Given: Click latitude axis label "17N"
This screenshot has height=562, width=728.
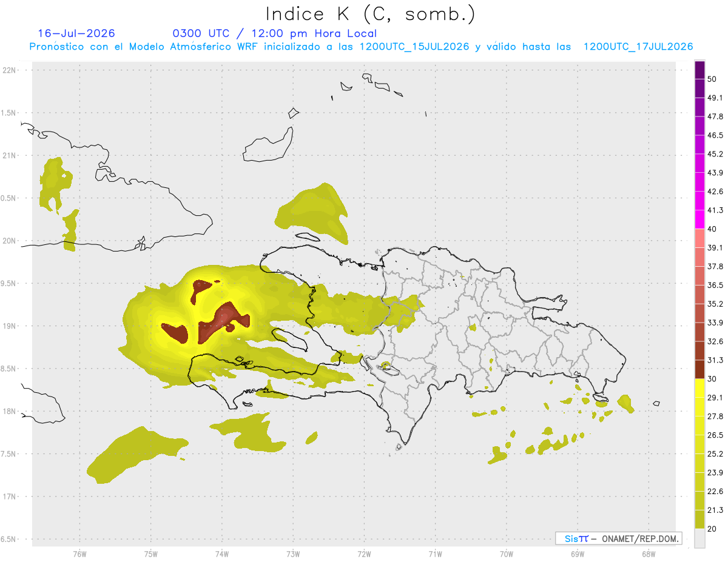Looking at the screenshot, I should (9, 497).
